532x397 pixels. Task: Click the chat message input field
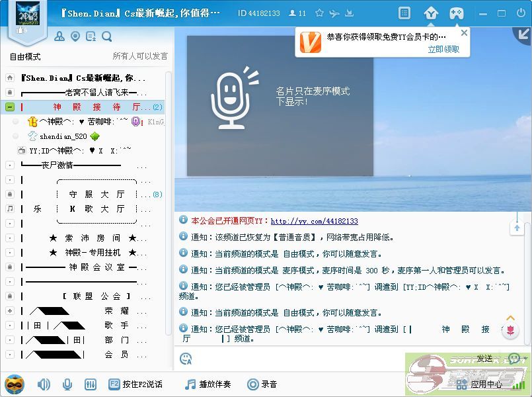point(330,358)
